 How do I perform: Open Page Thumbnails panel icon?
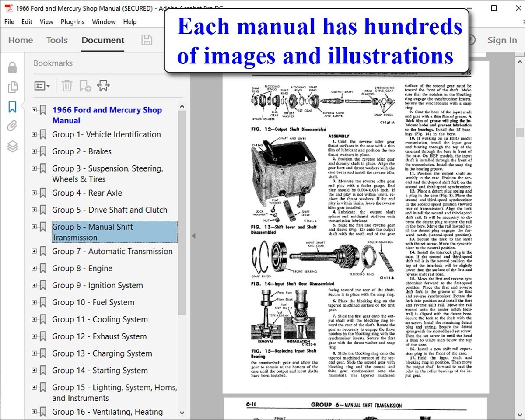click(x=12, y=87)
